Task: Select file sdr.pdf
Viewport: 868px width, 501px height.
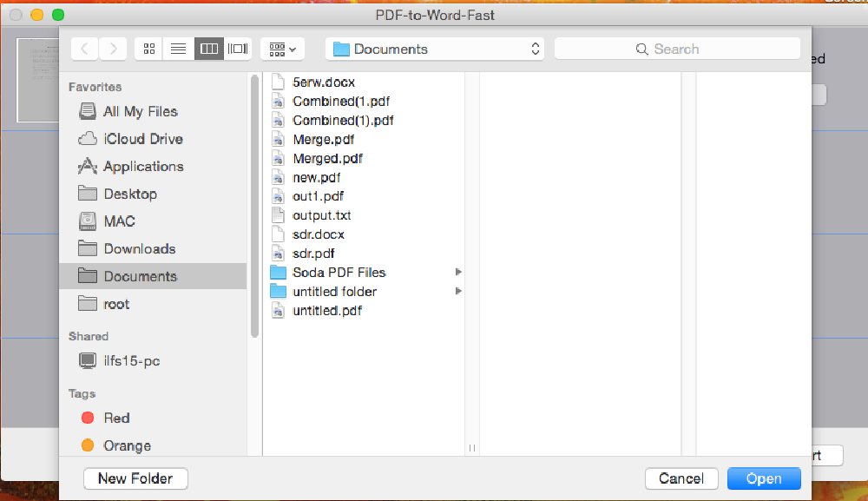Action: click(365, 254)
